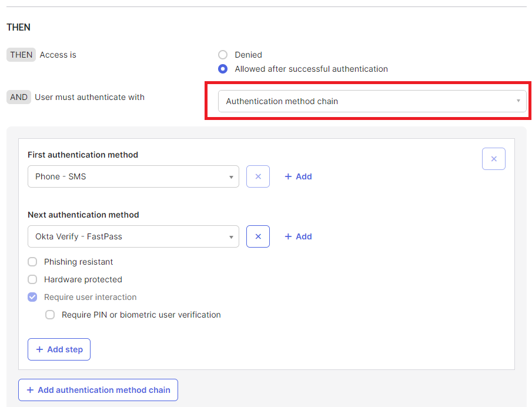Add alternative to next authentication method

298,236
